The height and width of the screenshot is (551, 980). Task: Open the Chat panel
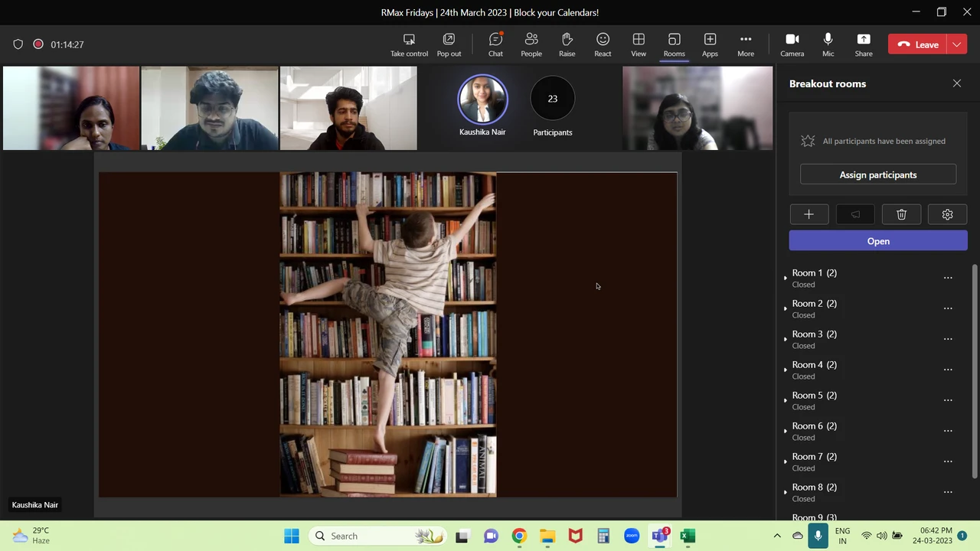coord(495,44)
